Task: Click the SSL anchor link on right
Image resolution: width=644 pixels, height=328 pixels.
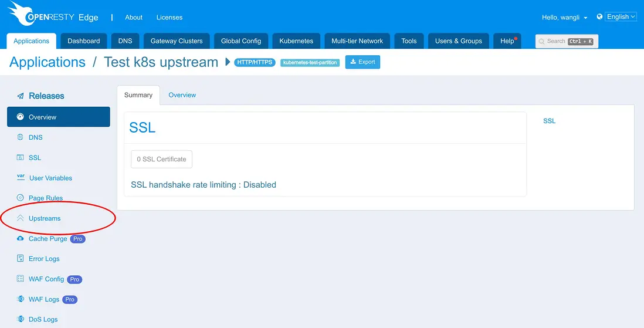Action: click(549, 121)
